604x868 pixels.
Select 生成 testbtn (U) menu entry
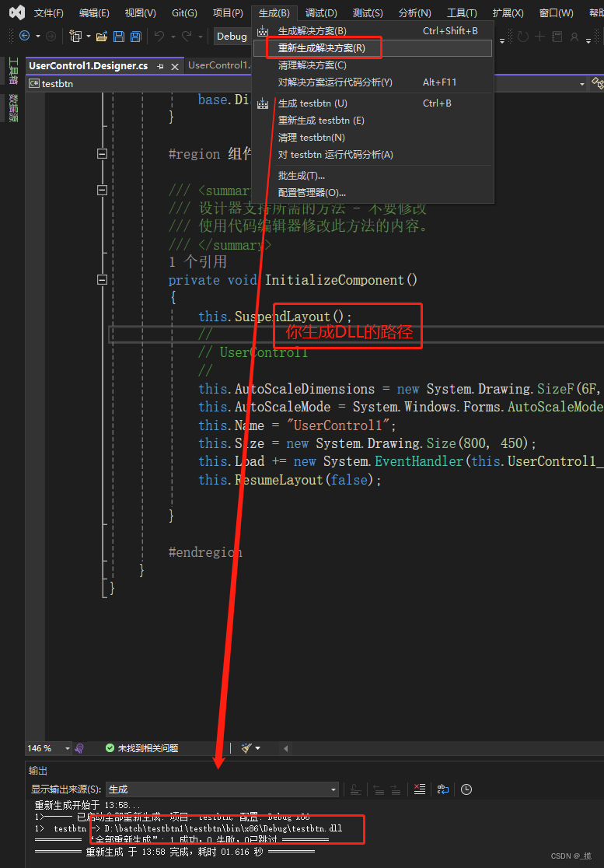(x=373, y=103)
